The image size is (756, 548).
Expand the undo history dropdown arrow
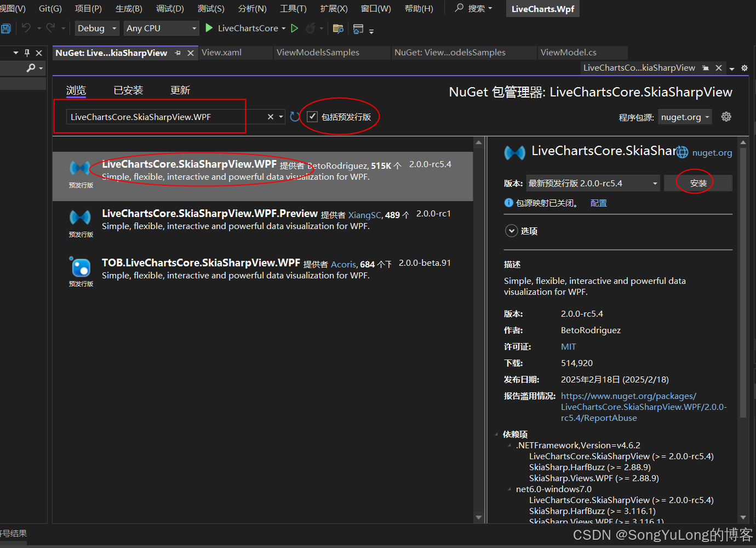point(39,28)
